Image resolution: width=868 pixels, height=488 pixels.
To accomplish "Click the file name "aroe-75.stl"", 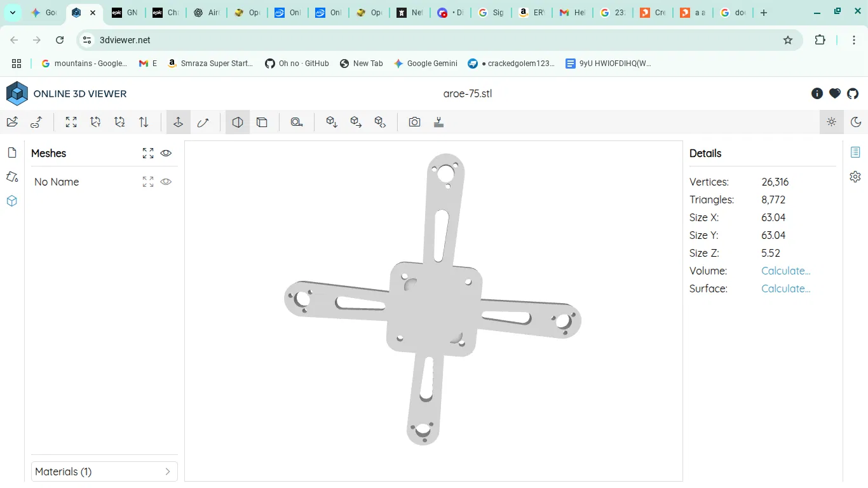I will click(468, 93).
